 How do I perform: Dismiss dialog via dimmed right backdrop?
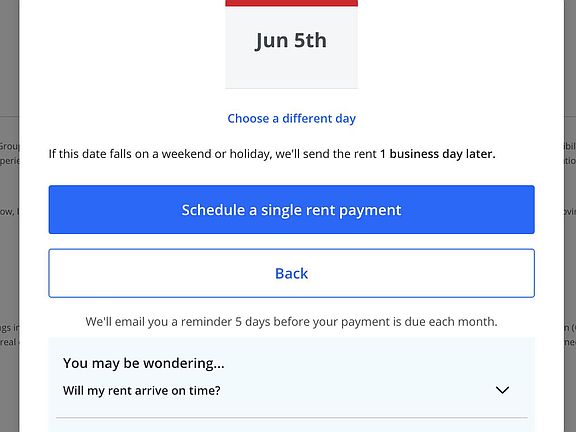tap(570, 220)
